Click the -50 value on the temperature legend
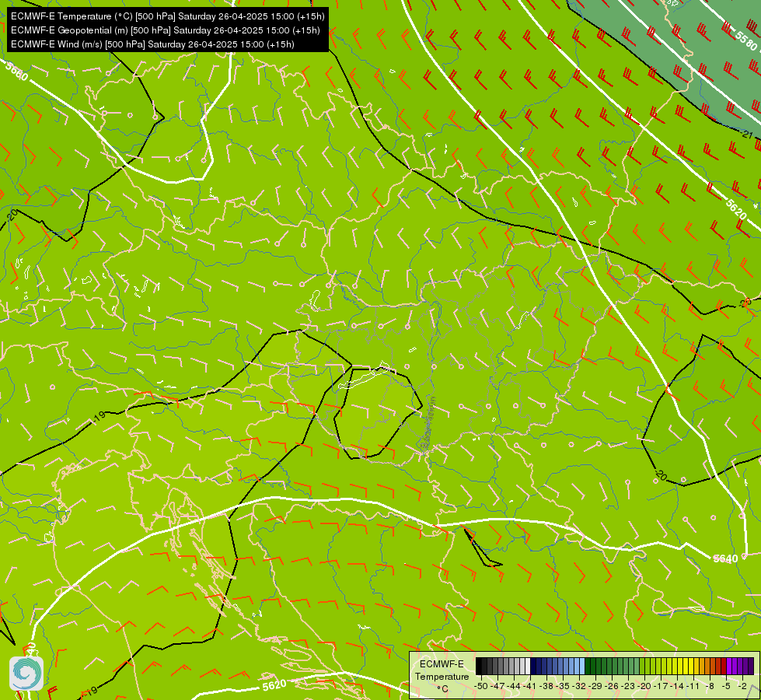 point(481,687)
